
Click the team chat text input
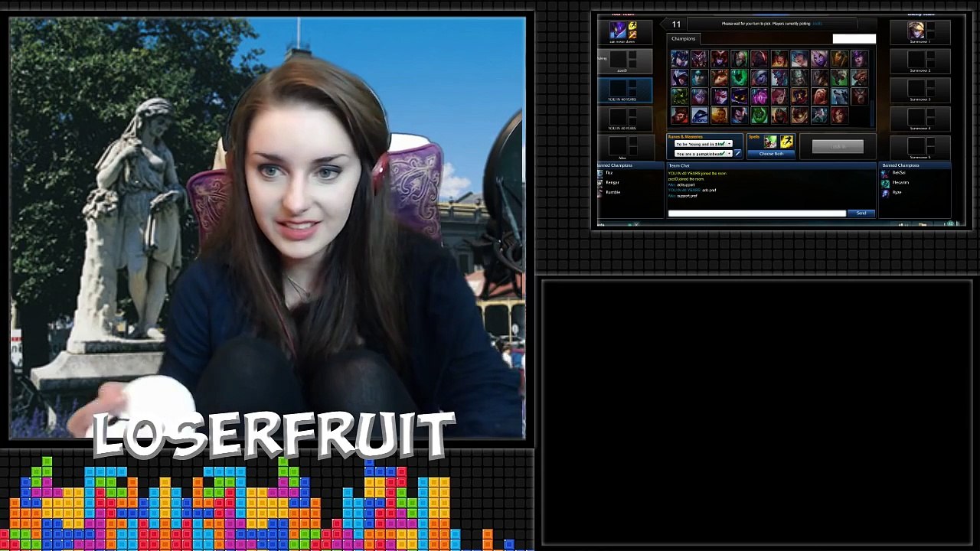[757, 214]
